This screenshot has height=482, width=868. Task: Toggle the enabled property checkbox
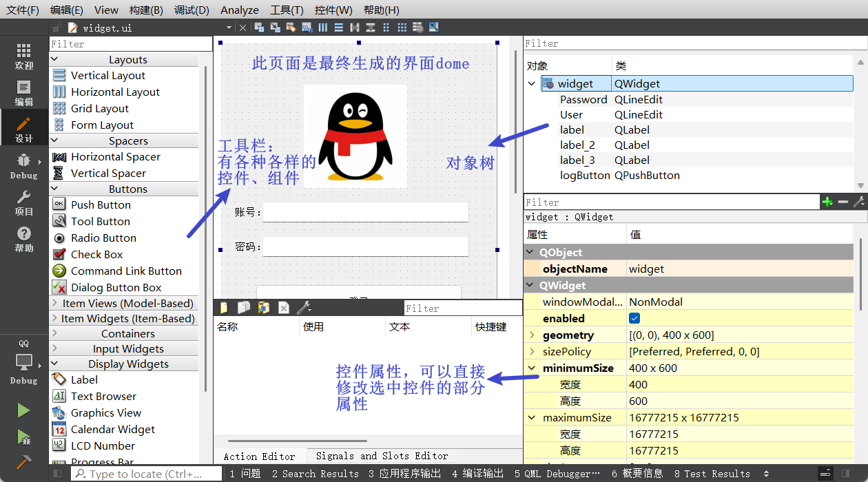(634, 318)
